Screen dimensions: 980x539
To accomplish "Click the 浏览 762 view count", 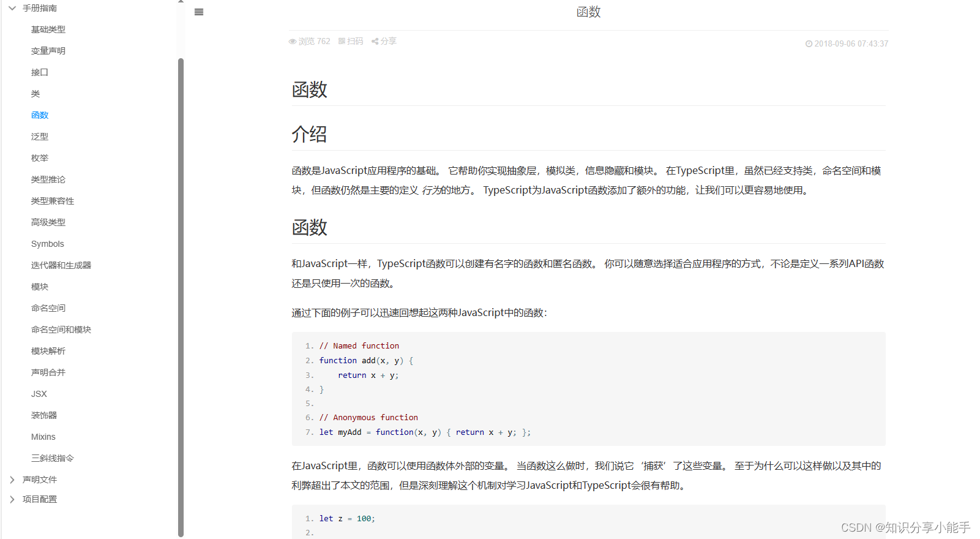I will [x=315, y=41].
